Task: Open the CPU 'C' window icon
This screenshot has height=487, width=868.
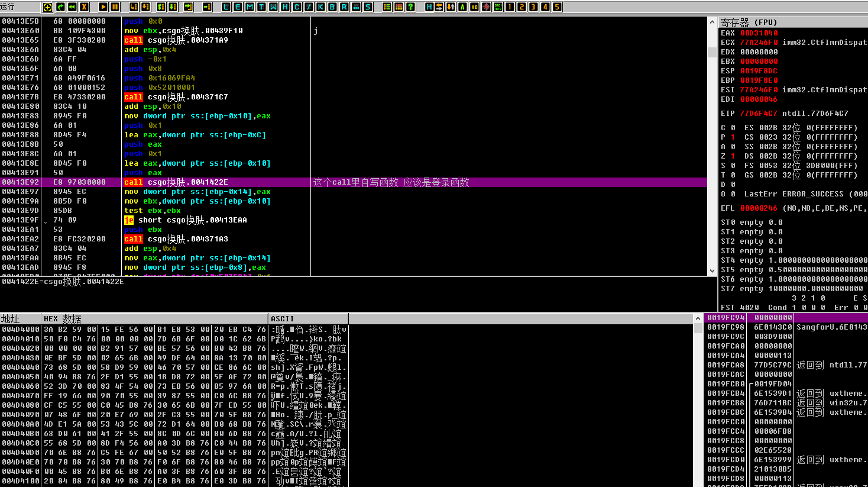Action: [296, 7]
